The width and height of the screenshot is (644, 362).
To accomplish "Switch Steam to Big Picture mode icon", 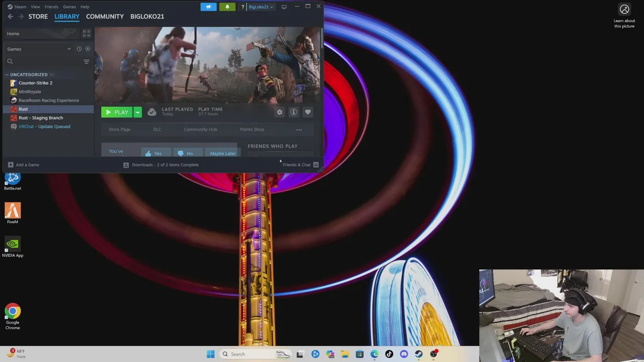I will point(284,7).
